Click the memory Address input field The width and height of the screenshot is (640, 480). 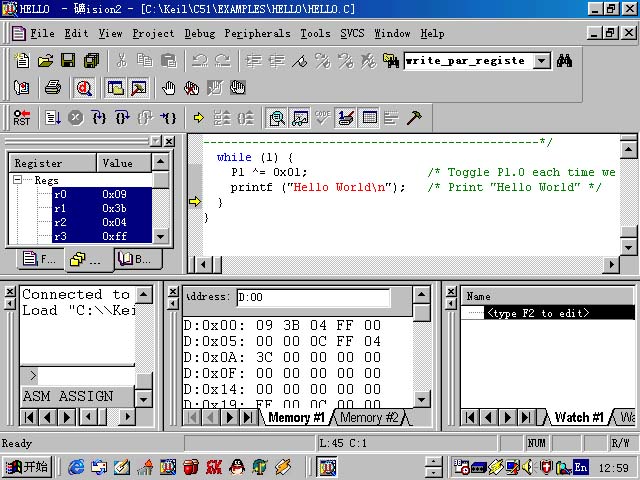[x=313, y=297]
